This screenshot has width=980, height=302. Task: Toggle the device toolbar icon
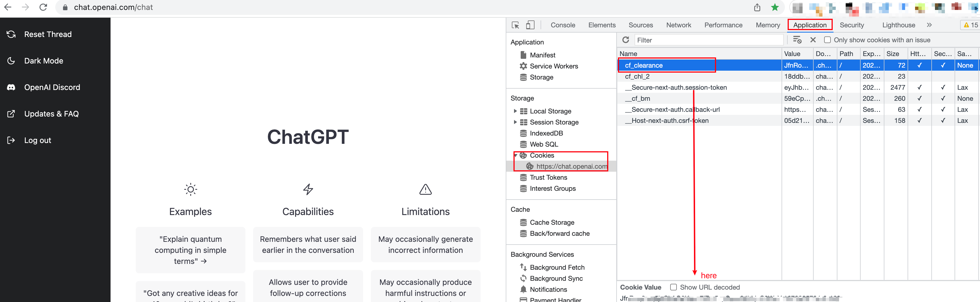click(x=530, y=25)
